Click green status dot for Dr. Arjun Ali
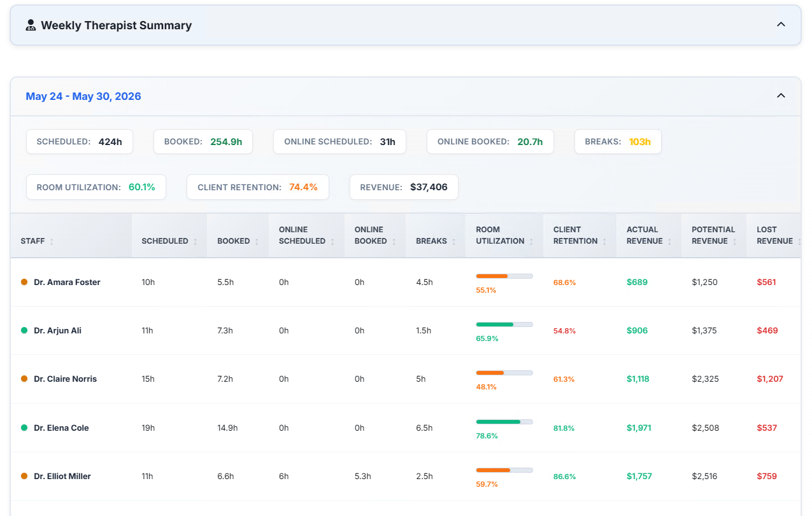812x516 pixels. click(x=24, y=330)
